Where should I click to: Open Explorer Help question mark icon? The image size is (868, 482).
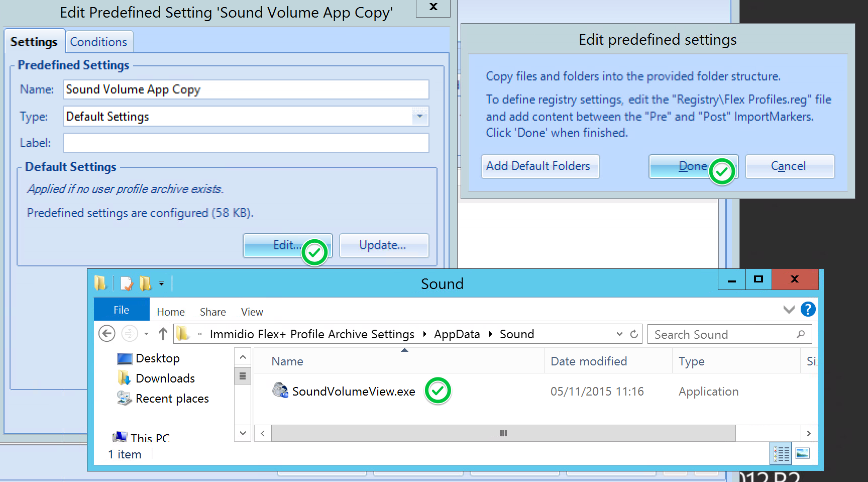coord(808,309)
